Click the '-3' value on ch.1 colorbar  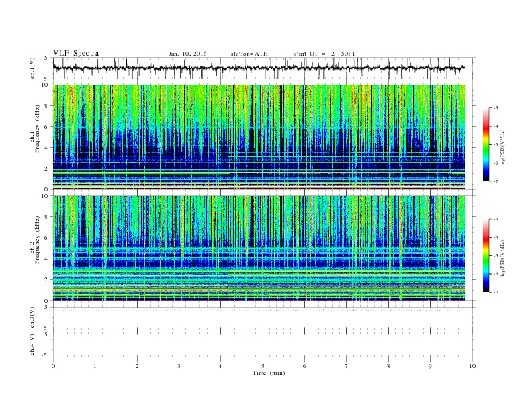point(496,108)
